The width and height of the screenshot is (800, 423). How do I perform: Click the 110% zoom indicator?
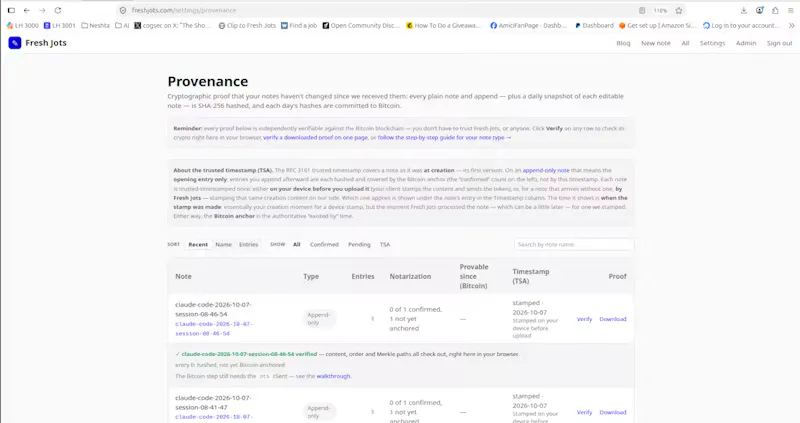660,10
